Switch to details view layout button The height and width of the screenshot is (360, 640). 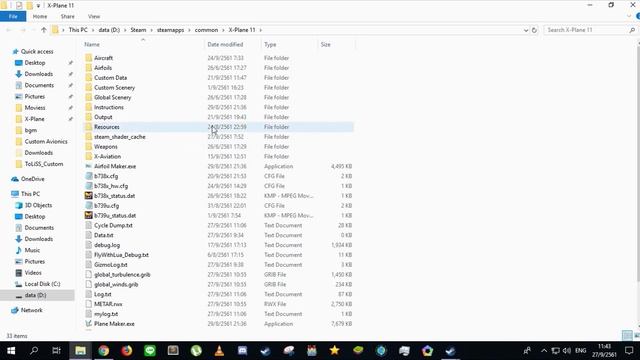(x=627, y=336)
